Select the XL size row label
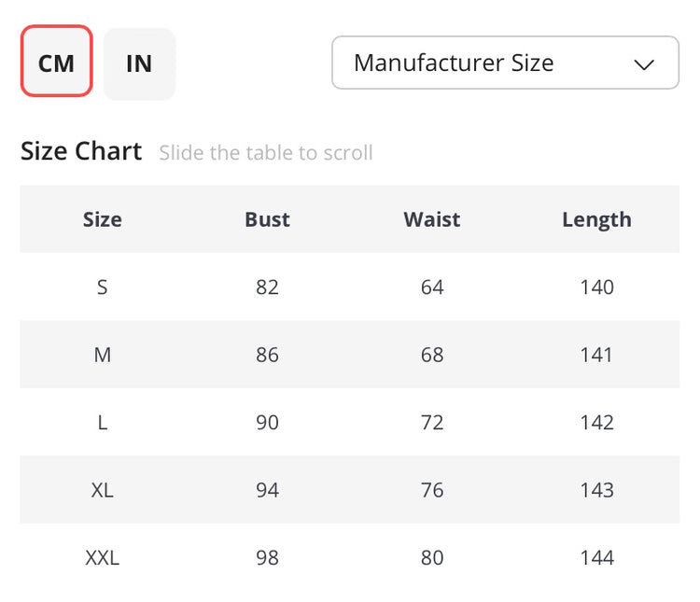The image size is (700, 602). pyautogui.click(x=103, y=490)
